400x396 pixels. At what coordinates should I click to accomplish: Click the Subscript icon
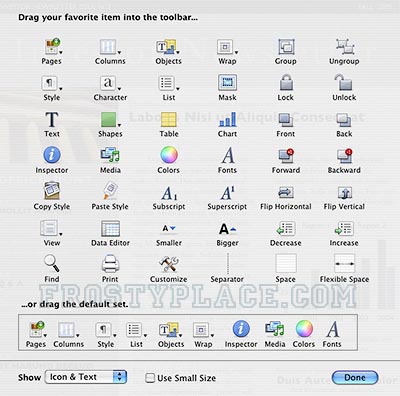169,192
